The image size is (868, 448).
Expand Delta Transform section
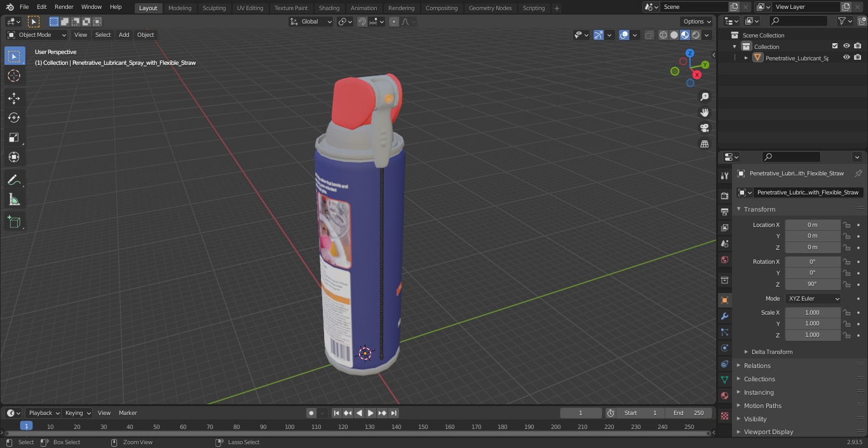point(771,352)
